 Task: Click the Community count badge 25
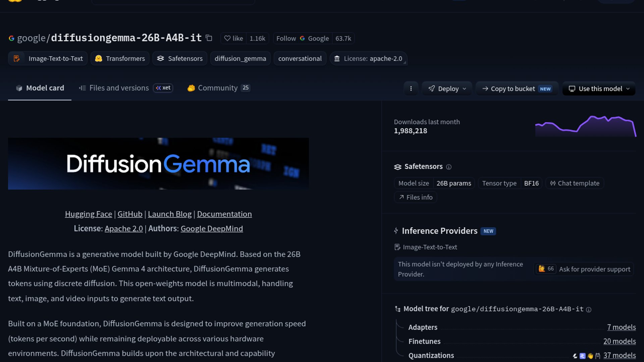tap(246, 88)
